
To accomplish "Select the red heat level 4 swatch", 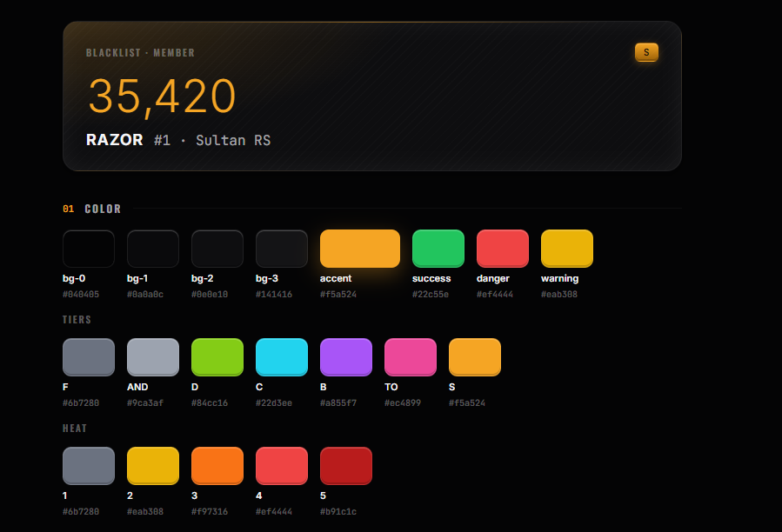I will (x=282, y=466).
